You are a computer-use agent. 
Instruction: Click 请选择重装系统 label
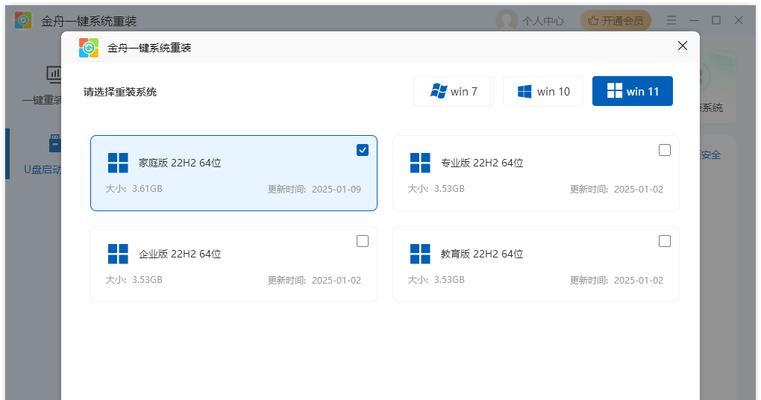pyautogui.click(x=120, y=92)
